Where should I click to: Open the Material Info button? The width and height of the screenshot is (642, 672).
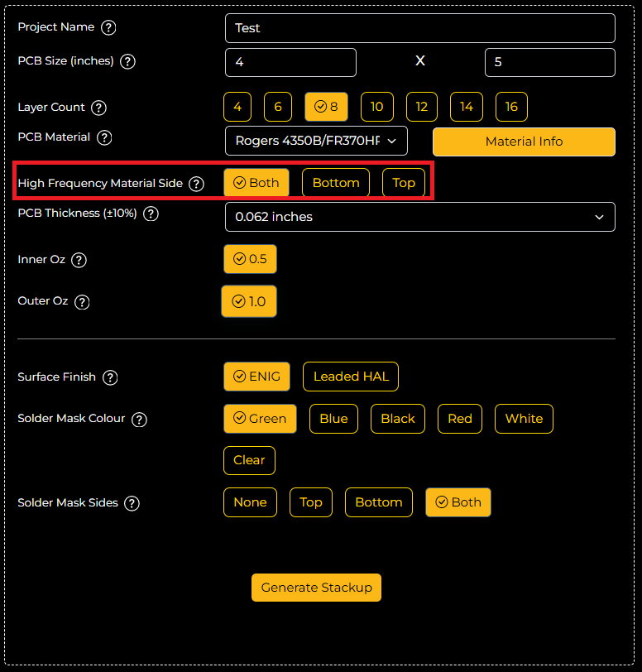tap(524, 142)
